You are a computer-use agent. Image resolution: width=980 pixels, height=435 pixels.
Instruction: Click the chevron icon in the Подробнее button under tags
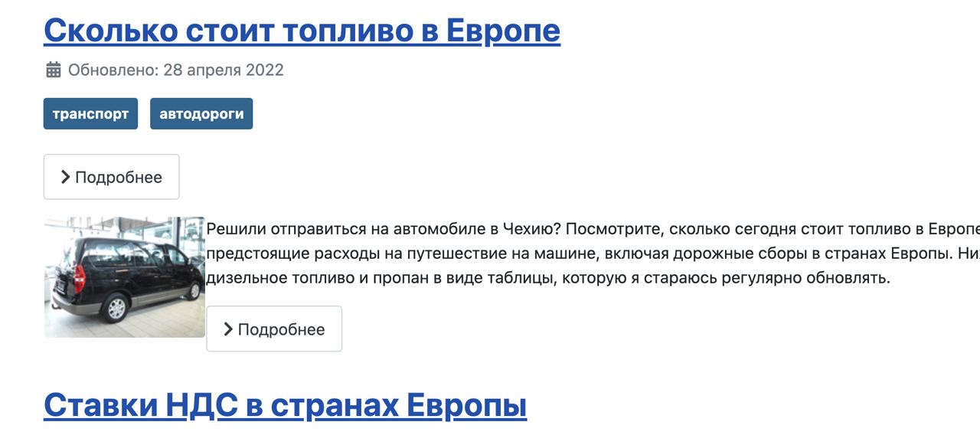pos(65,177)
